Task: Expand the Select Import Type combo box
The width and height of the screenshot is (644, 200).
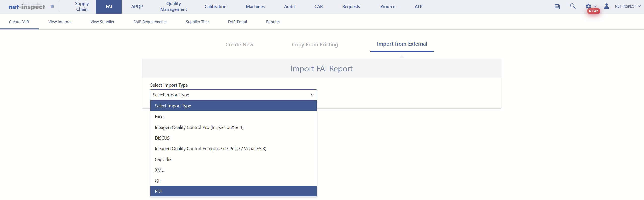Action: pos(233,95)
